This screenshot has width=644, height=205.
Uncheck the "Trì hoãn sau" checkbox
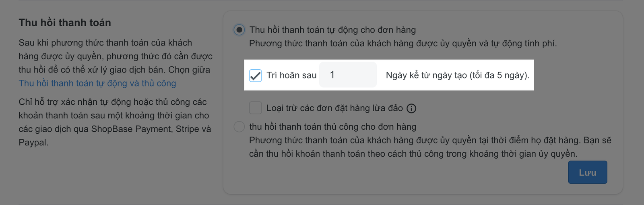pos(256,75)
